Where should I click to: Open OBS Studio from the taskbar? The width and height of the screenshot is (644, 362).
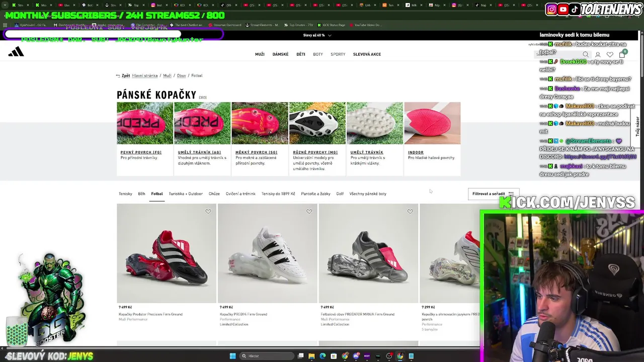389,356
